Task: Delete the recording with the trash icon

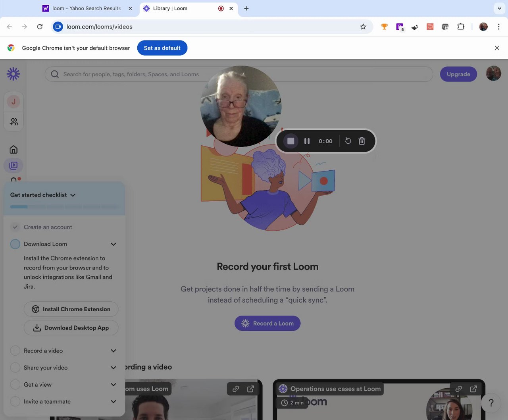Action: point(362,141)
